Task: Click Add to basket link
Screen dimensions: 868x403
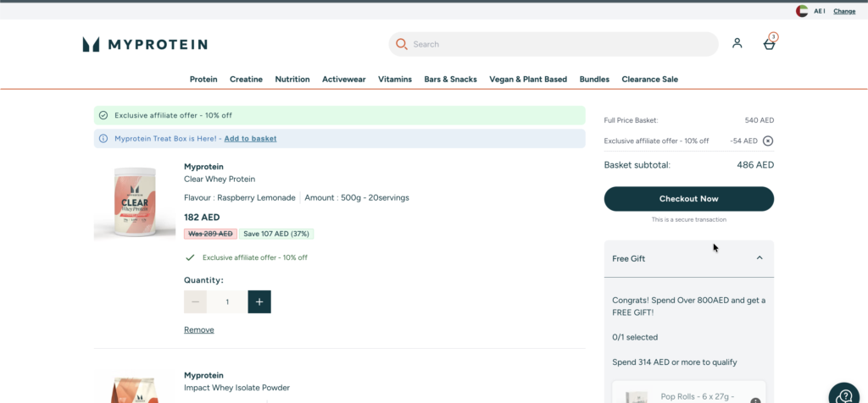Action: [250, 139]
